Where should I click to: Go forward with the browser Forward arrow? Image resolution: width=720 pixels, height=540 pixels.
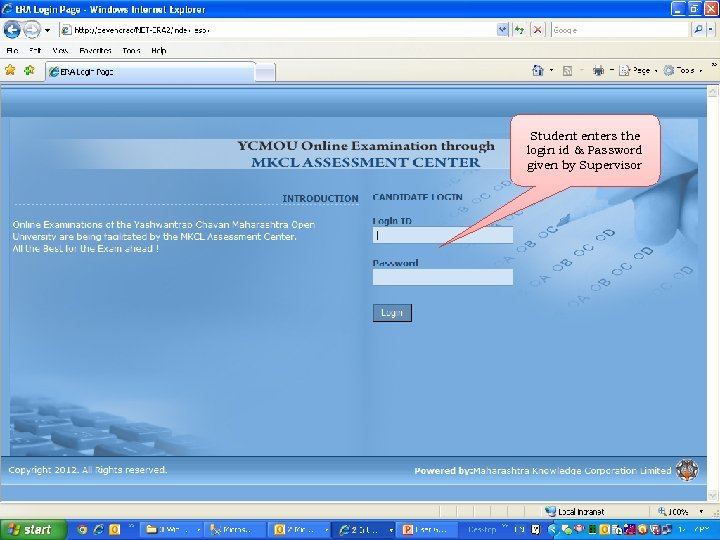click(31, 30)
